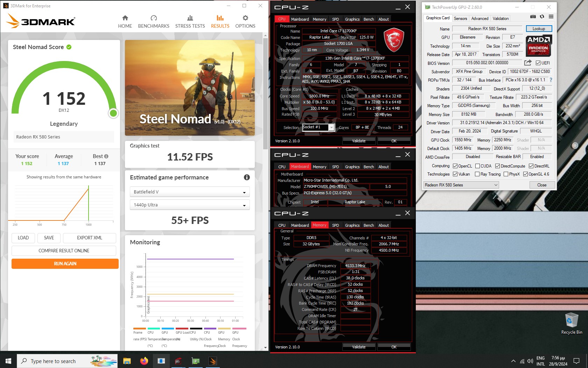Click the Type here to search box
588x368 pixels.
coord(68,361)
